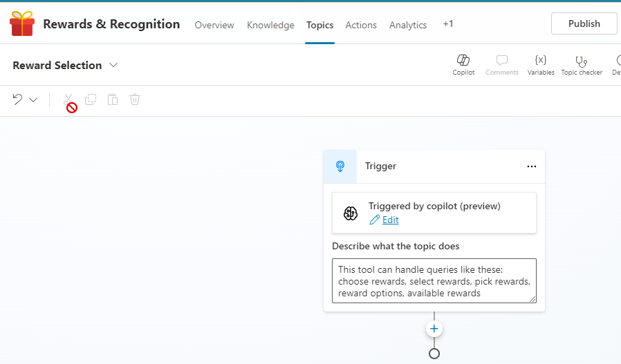Click the copy icon in toolbar
Viewport: 621px width, 364px height.
coord(91,99)
